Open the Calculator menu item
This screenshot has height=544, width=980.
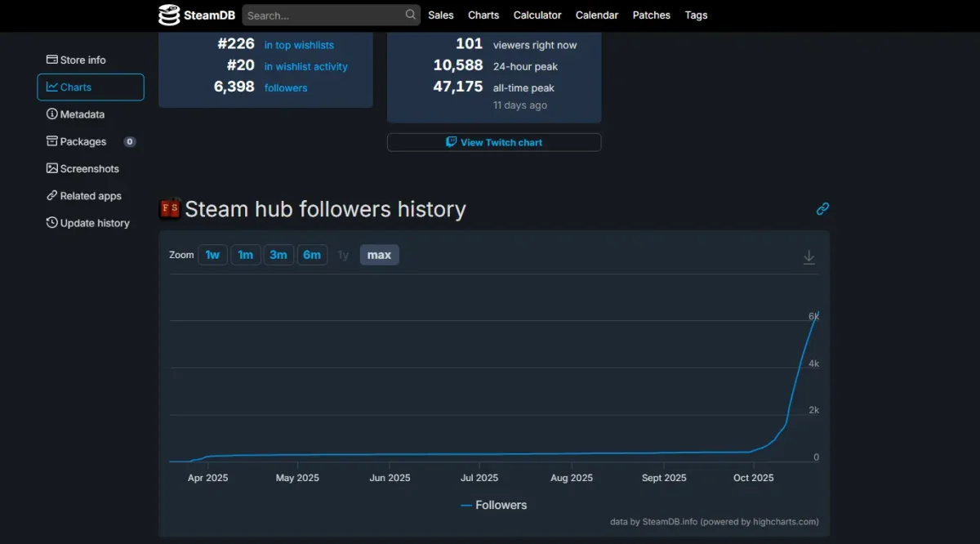[x=537, y=15]
